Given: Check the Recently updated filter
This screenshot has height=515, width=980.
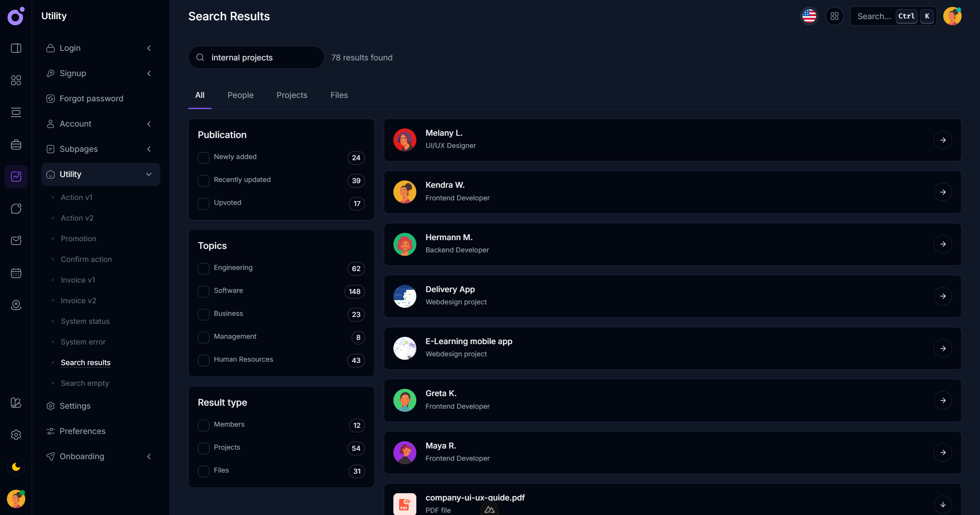Looking at the screenshot, I should pyautogui.click(x=203, y=180).
